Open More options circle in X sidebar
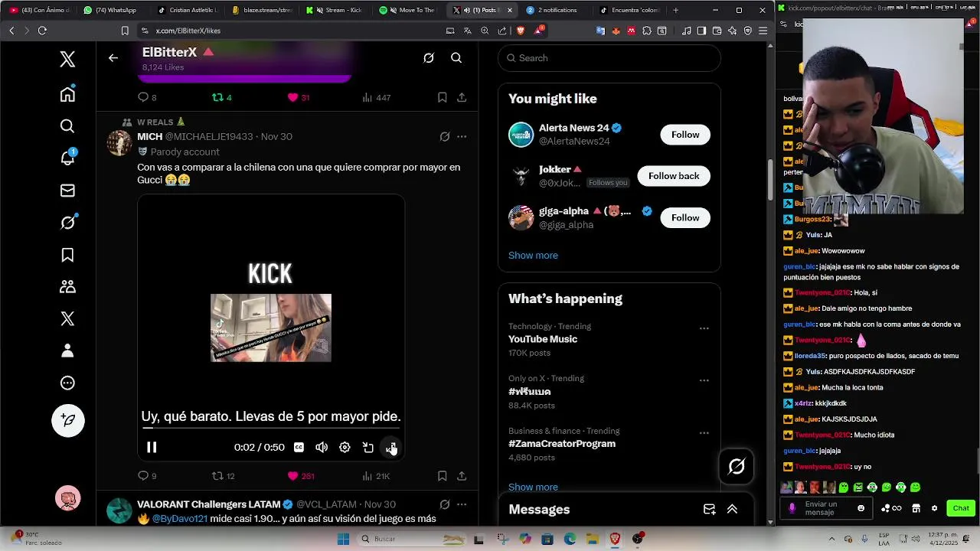Screen dimensions: 980x551 point(67,383)
